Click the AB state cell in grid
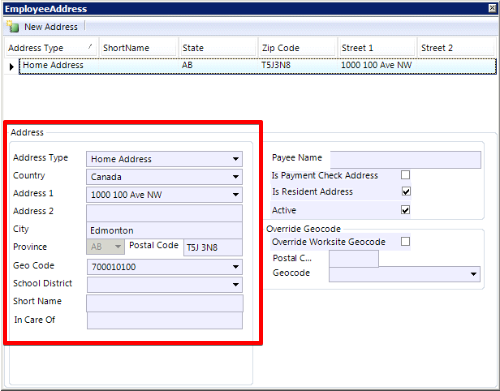This screenshot has width=500, height=391. 187,65
